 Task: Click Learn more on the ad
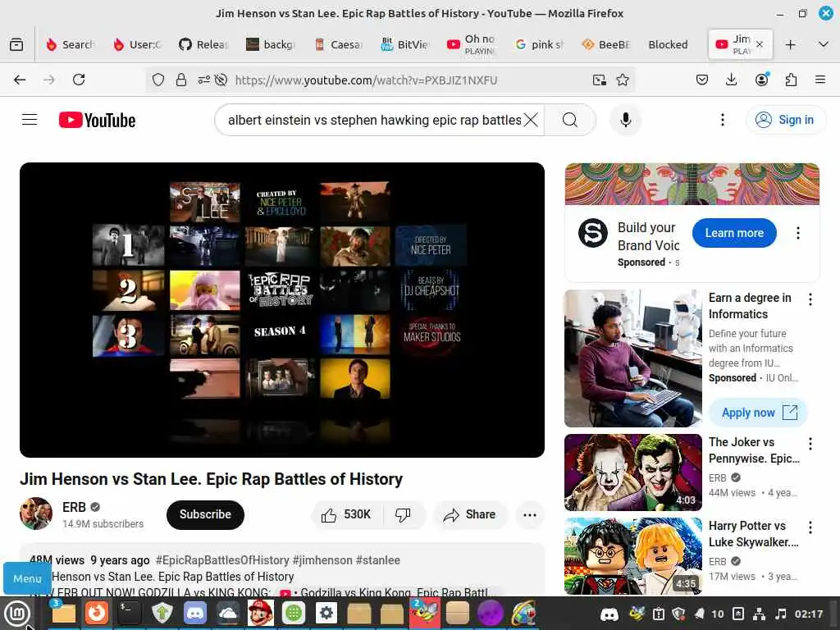(x=734, y=233)
